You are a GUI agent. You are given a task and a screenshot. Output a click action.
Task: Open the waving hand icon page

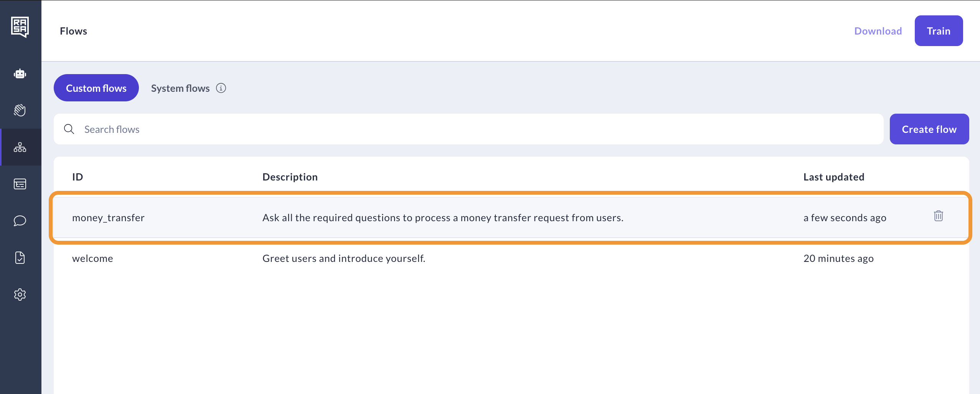(x=20, y=110)
